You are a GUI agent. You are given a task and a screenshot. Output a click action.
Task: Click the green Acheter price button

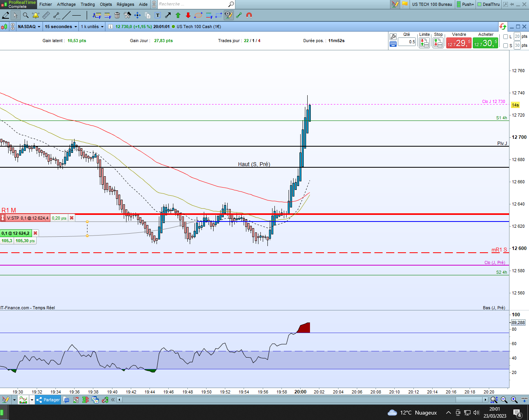pos(486,43)
